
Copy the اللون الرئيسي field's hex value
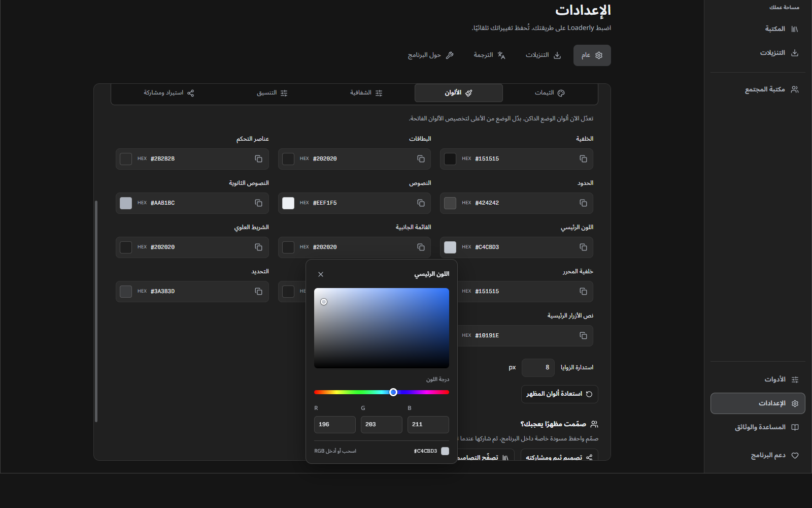(x=583, y=247)
